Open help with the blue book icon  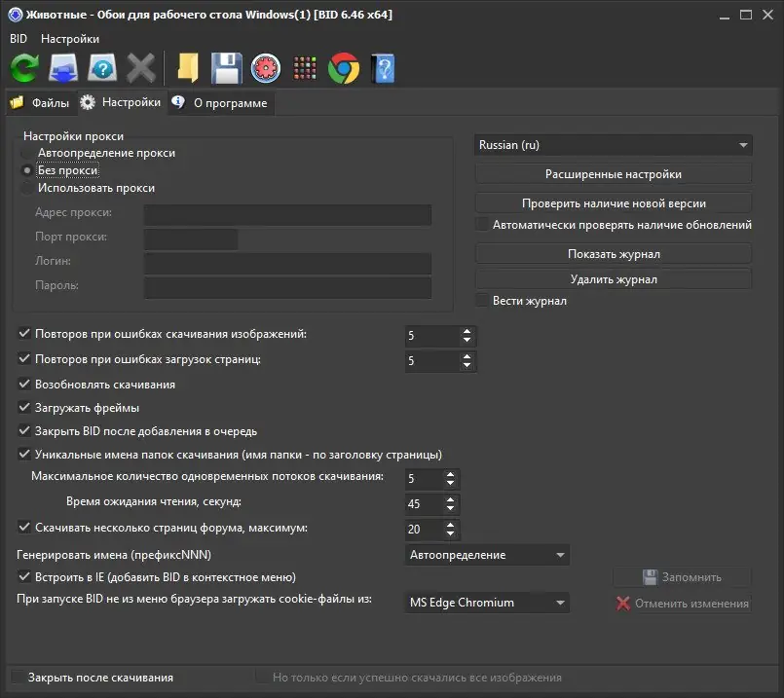(382, 68)
